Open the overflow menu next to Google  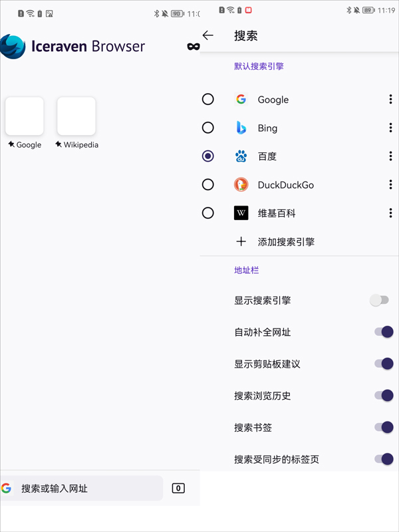(x=390, y=99)
